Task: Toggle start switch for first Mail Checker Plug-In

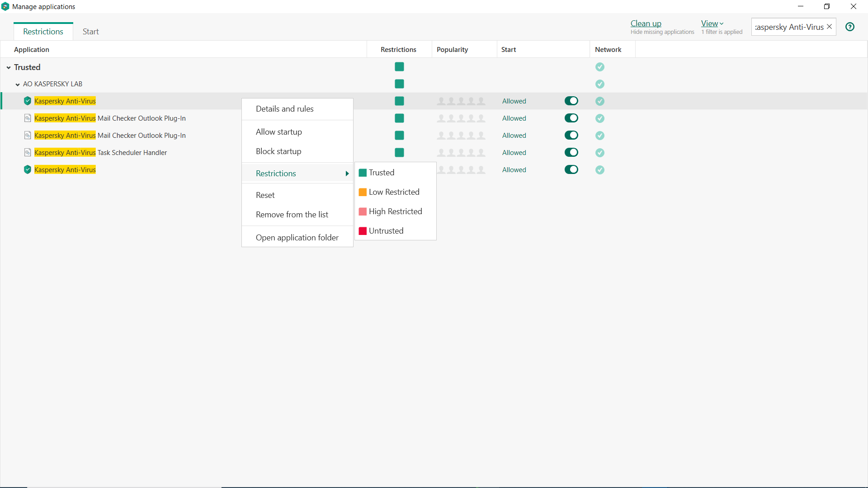Action: pos(571,118)
